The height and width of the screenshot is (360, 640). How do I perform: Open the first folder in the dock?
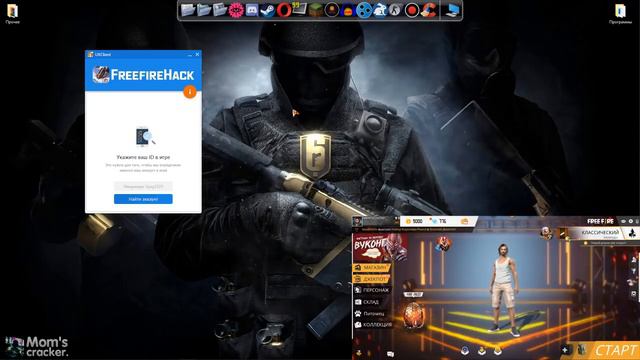coord(188,10)
